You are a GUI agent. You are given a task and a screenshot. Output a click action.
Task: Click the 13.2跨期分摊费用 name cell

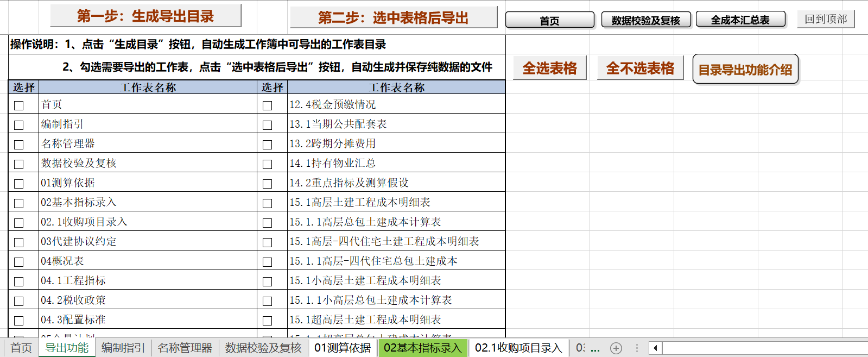tap(396, 143)
